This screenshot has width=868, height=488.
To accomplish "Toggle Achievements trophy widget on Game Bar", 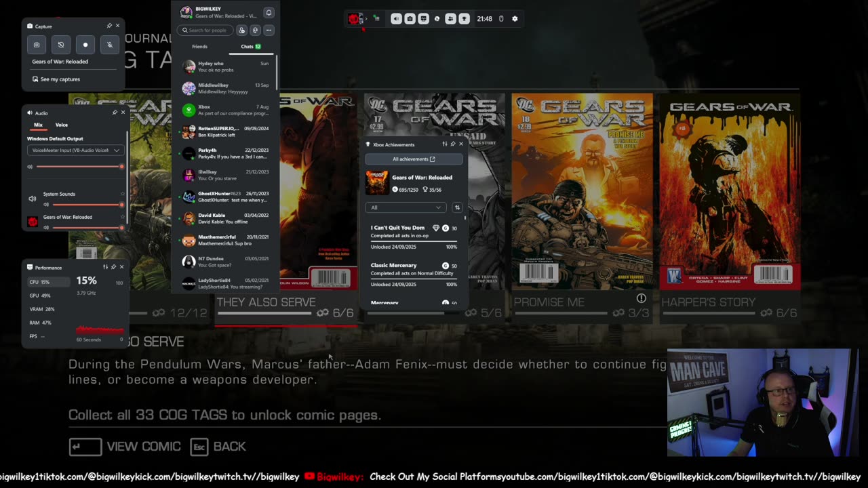I will [464, 19].
